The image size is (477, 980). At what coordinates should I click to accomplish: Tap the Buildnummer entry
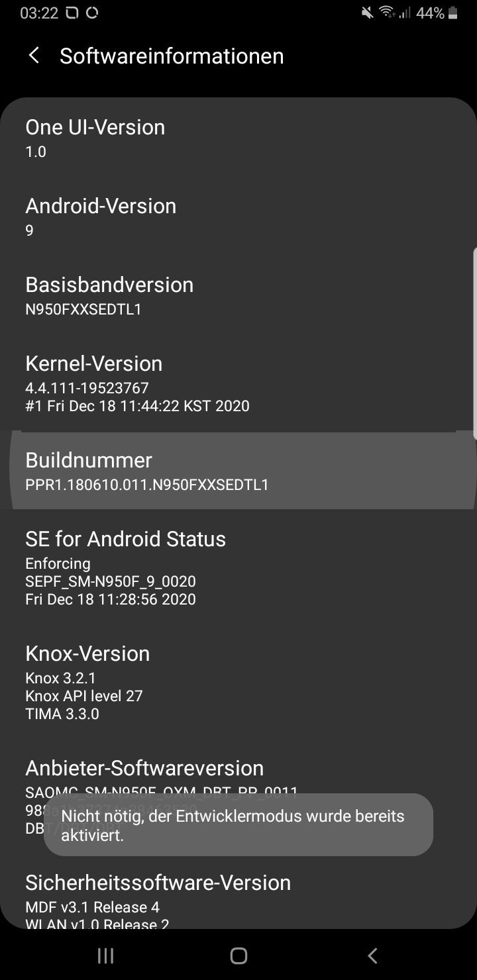[238, 471]
